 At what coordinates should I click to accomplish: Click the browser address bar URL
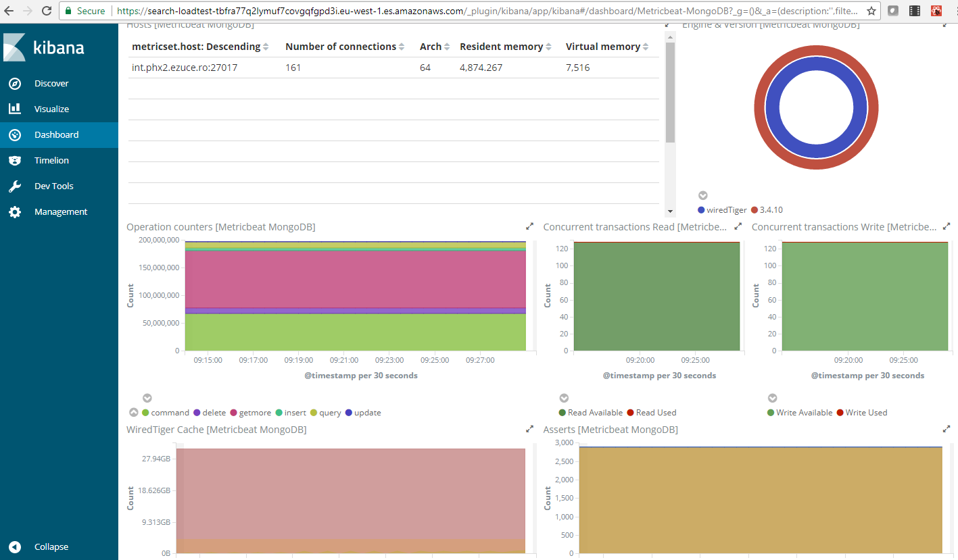[x=487, y=11]
